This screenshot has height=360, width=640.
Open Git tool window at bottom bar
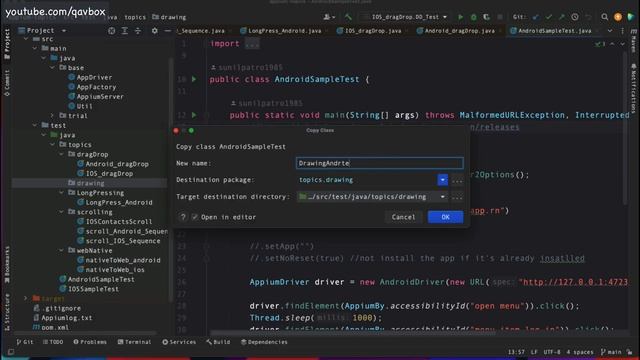point(24,342)
